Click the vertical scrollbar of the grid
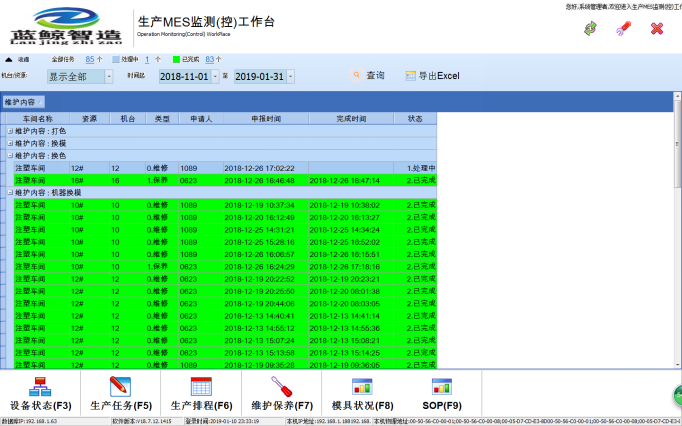Image resolution: width=682 pixels, height=426 pixels. click(677, 144)
